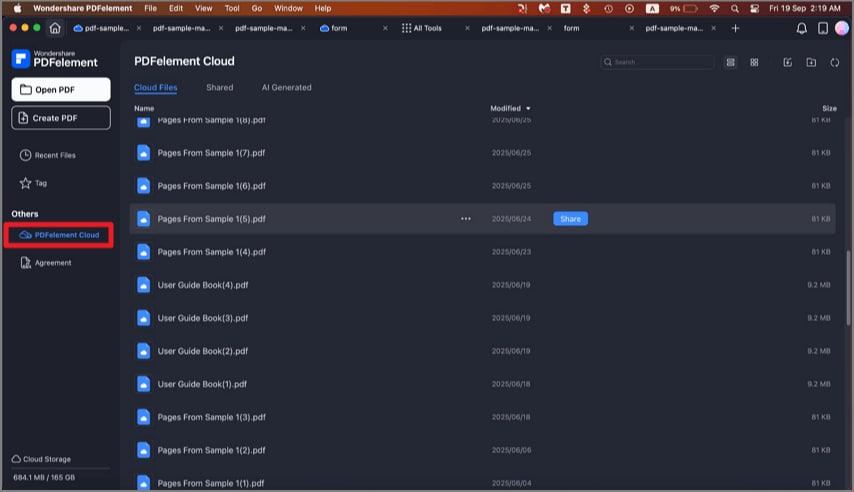
Task: Select Pages From Sample 1(1).pdf
Action: tap(482, 482)
